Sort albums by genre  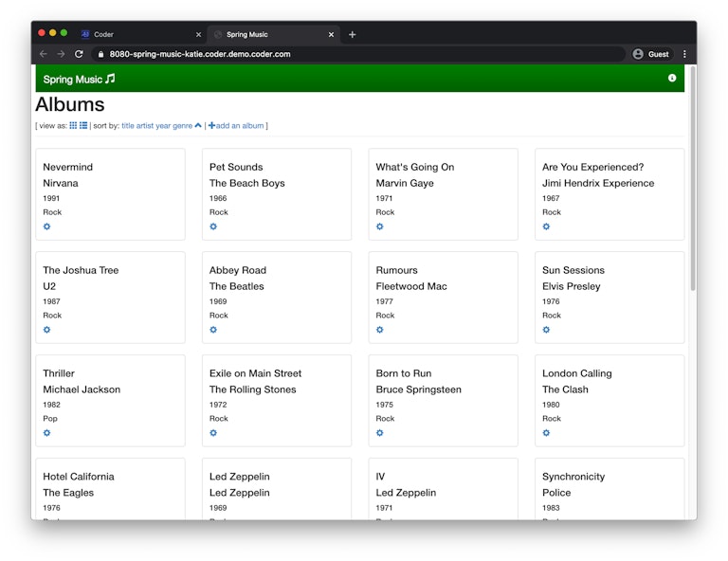[x=182, y=125]
